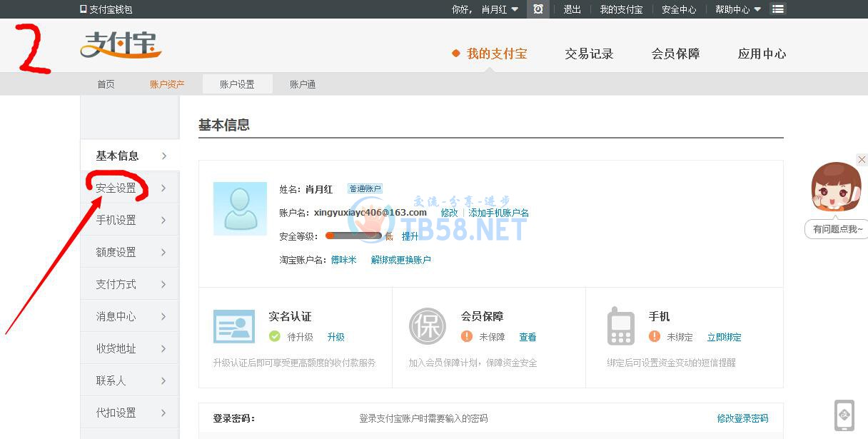868x439 pixels.
Task: Click 立即绑定 under 手机
Action: point(725,337)
